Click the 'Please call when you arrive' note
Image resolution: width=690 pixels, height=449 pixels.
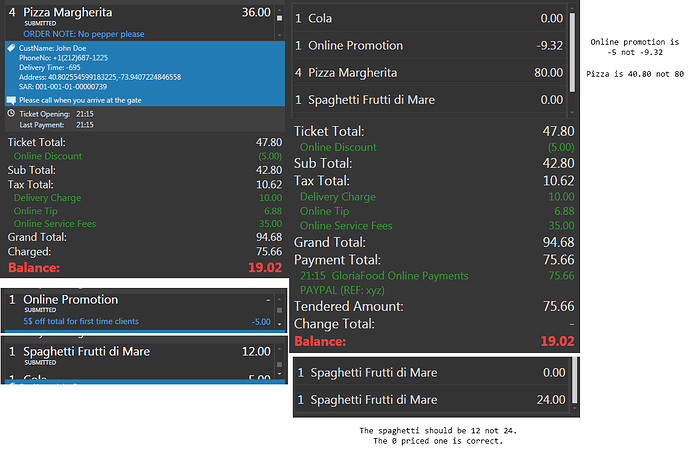point(80,100)
